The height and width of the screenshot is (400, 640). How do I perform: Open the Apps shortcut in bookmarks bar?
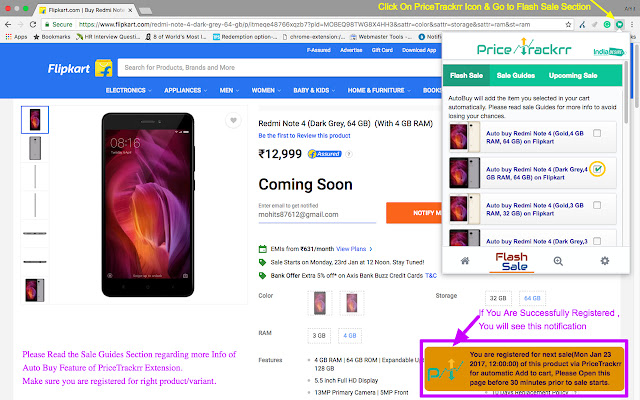click(x=16, y=37)
